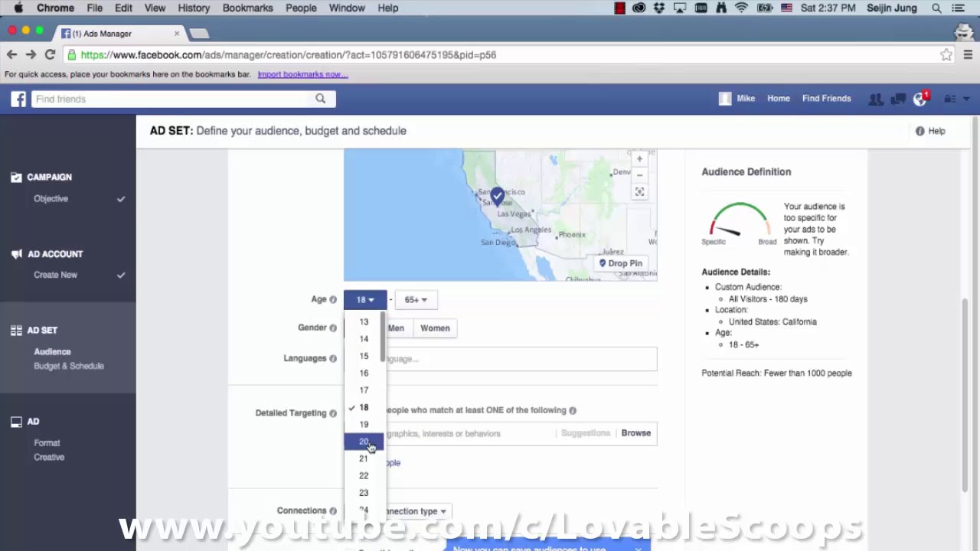Screen dimensions: 980x551
Task: Open the maximum age 65+ dropdown
Action: coord(416,300)
